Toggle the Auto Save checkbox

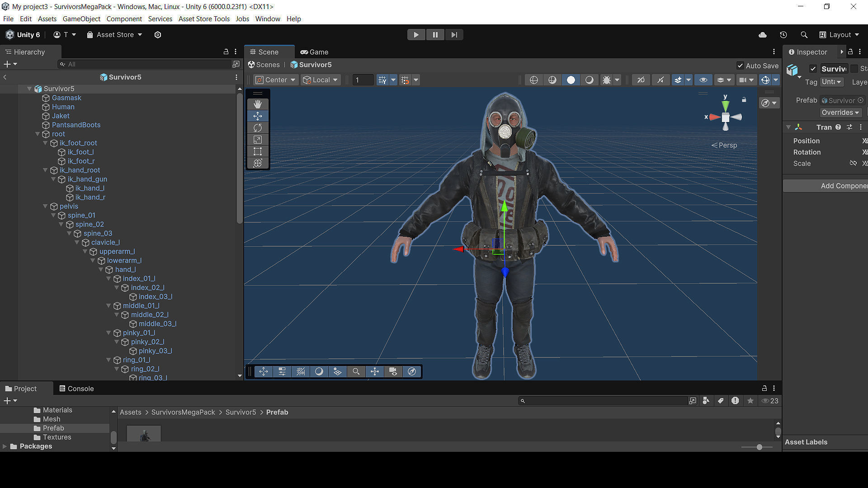click(x=740, y=66)
